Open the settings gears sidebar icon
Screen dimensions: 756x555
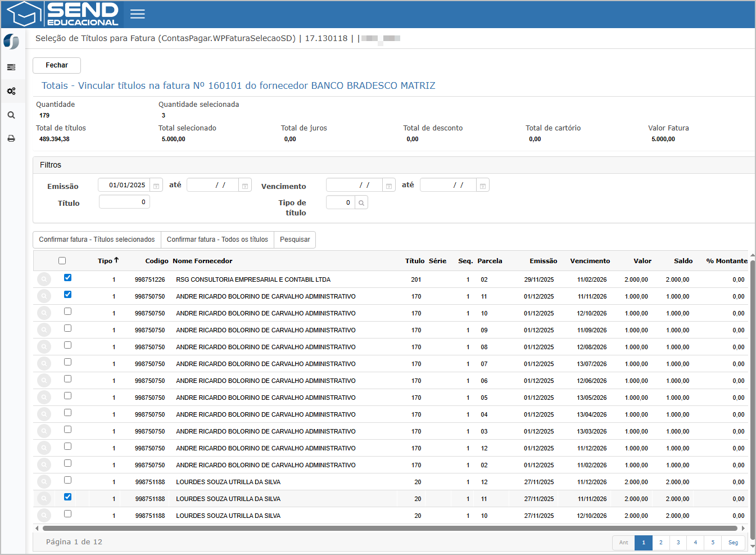11,91
